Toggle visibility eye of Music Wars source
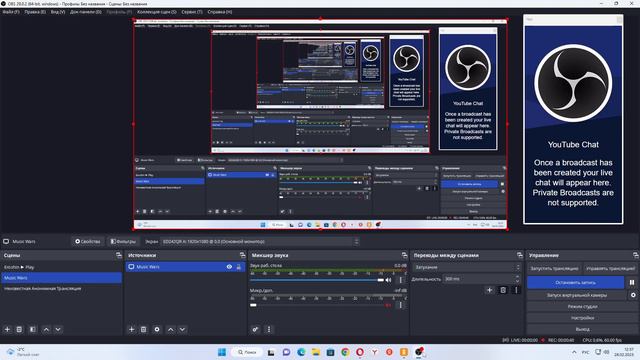 coord(229,267)
